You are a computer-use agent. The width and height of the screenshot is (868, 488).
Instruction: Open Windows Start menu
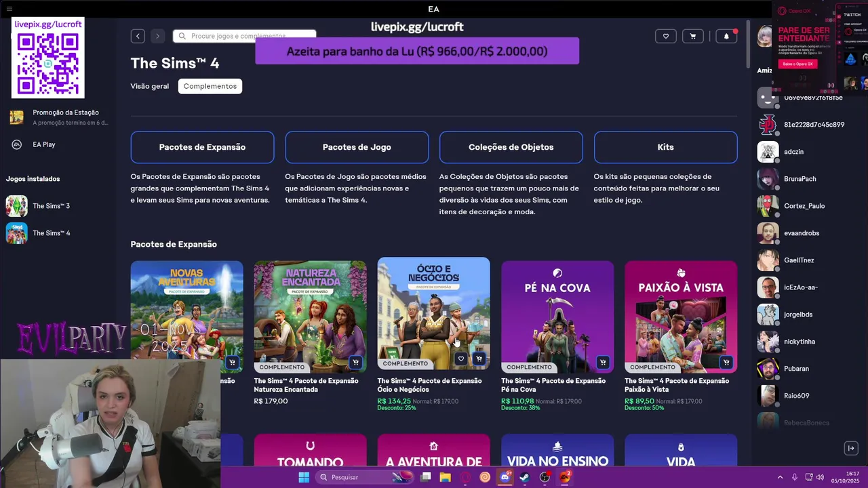(x=304, y=477)
